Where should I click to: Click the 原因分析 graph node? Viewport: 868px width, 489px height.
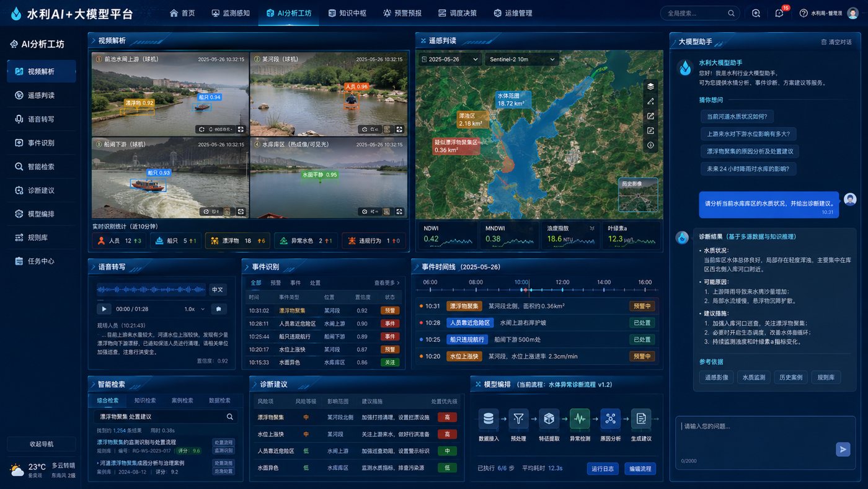611,419
